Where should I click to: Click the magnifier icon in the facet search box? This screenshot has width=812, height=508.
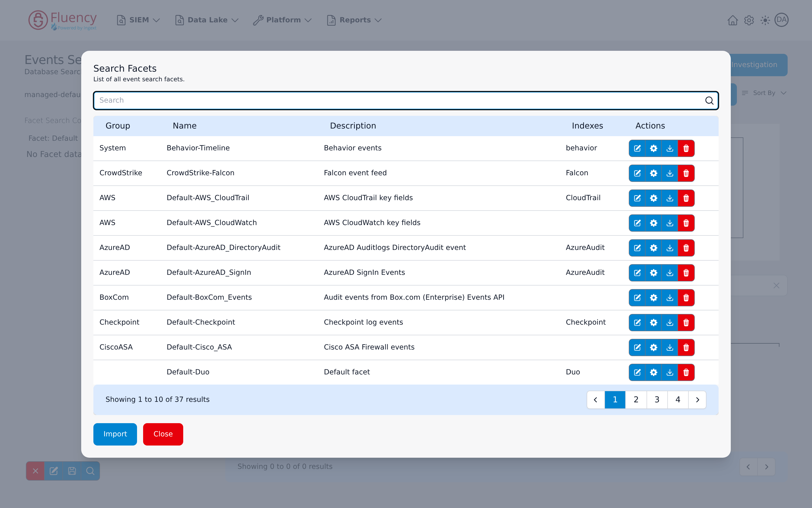coord(709,101)
